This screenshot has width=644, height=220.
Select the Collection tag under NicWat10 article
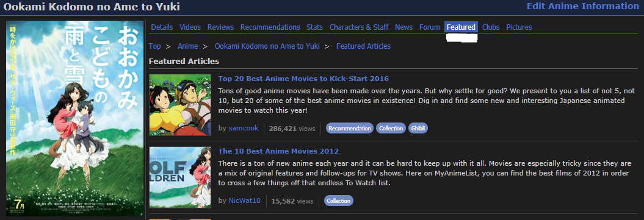click(x=338, y=200)
